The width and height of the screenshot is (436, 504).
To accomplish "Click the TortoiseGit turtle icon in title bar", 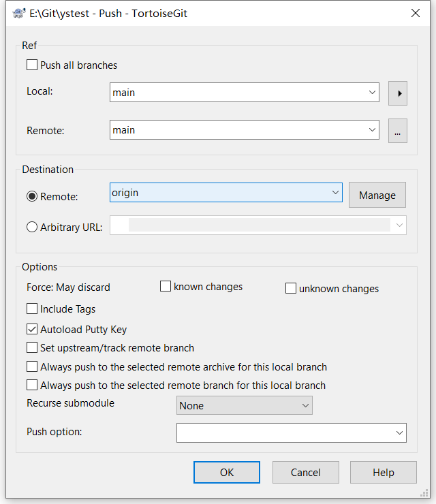I will pos(19,14).
